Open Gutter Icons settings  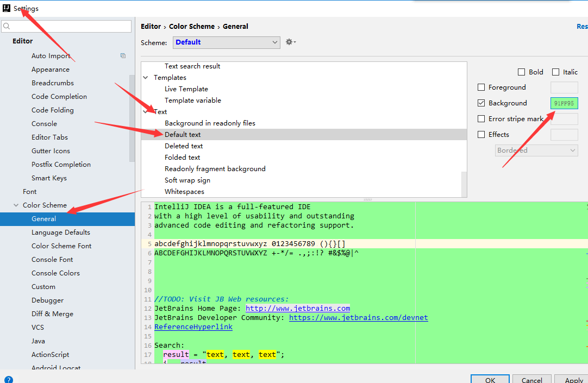click(51, 151)
